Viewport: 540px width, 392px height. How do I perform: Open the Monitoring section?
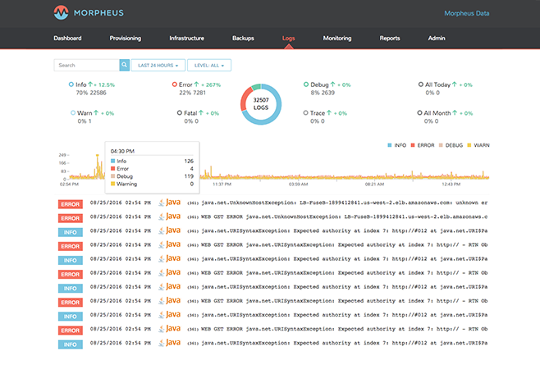tap(337, 39)
